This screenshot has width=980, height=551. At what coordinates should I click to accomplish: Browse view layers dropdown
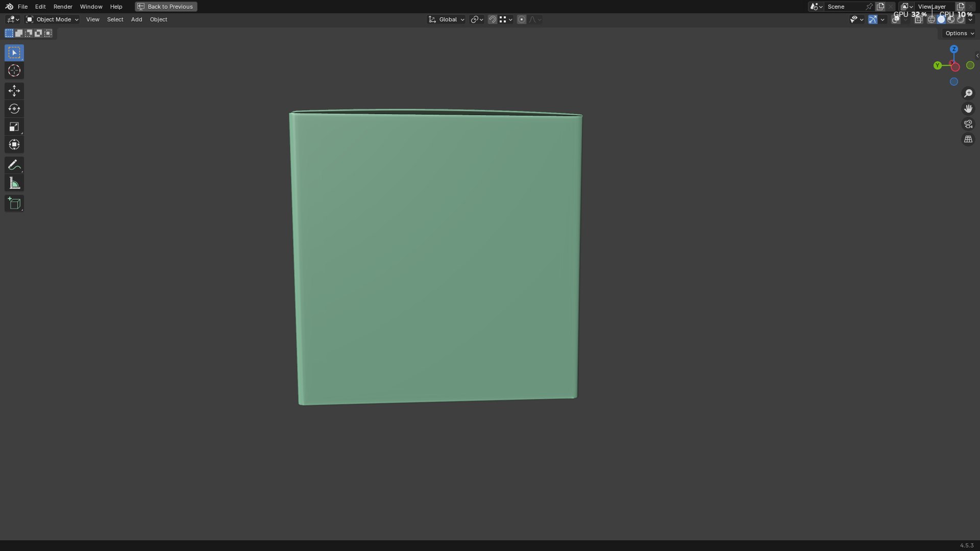coord(907,7)
